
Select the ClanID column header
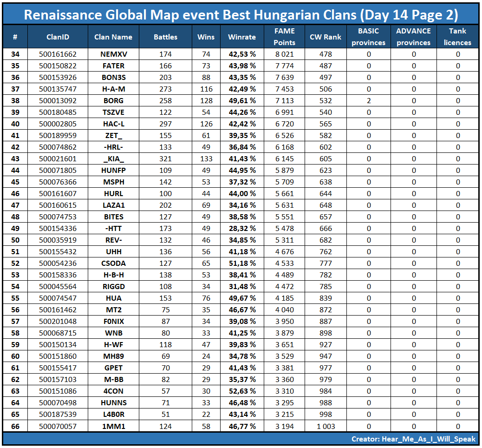click(58, 37)
